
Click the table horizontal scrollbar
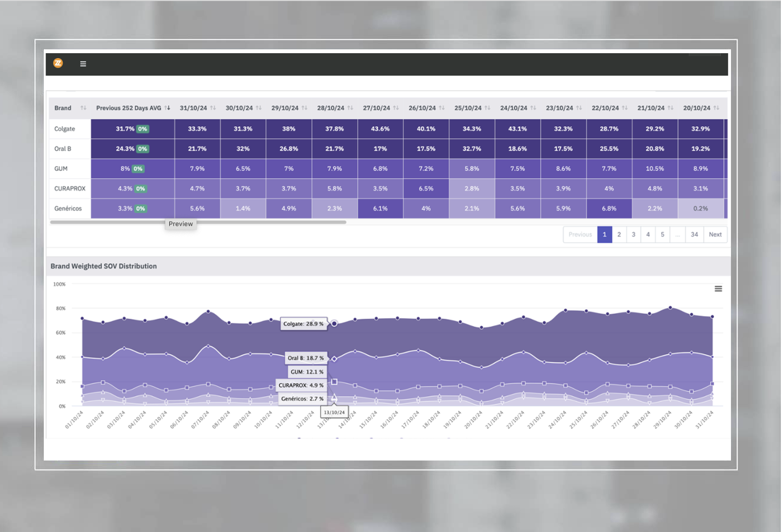point(198,222)
